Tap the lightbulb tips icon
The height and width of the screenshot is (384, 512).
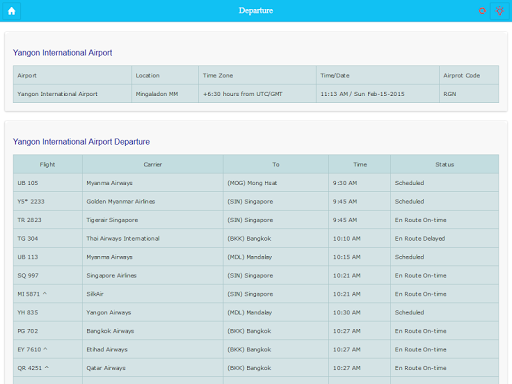pos(500,11)
